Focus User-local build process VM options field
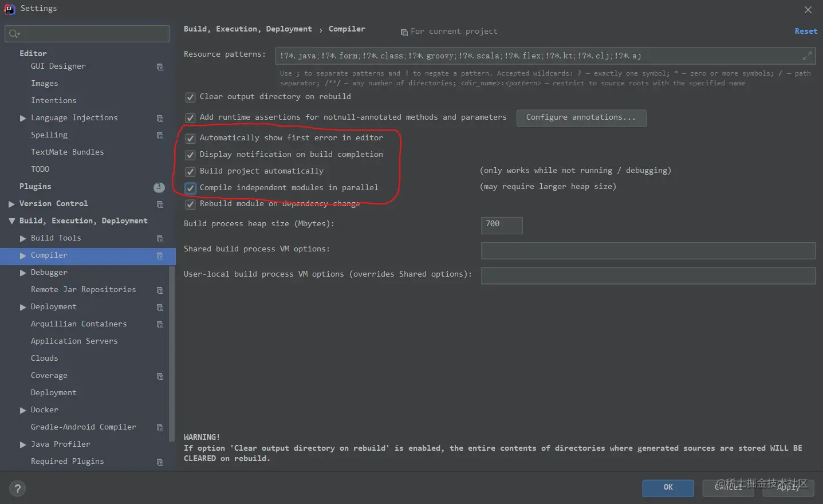Image resolution: width=823 pixels, height=504 pixels. 648,275
